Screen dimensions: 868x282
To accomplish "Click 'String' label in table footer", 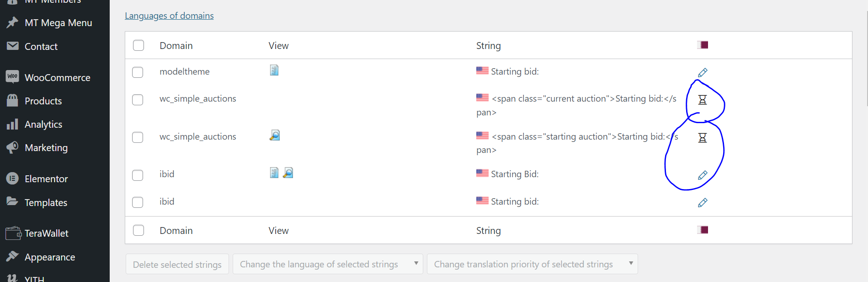I will click(488, 231).
